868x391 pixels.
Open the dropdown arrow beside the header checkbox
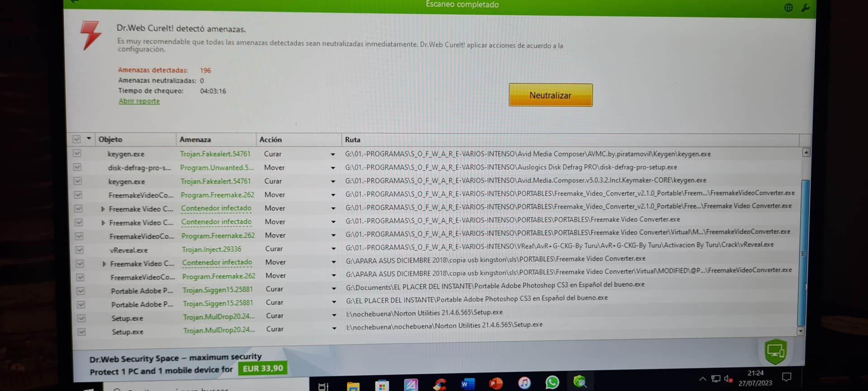tap(89, 138)
